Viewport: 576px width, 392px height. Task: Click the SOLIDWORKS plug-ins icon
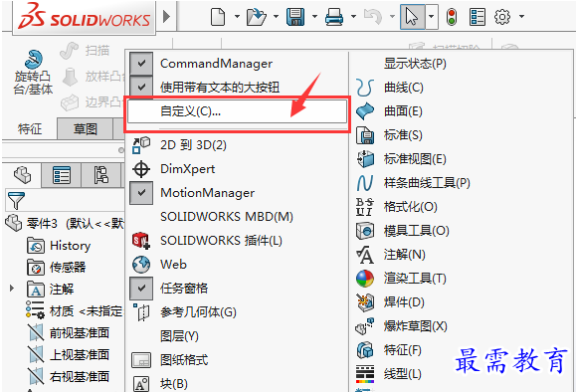click(141, 241)
